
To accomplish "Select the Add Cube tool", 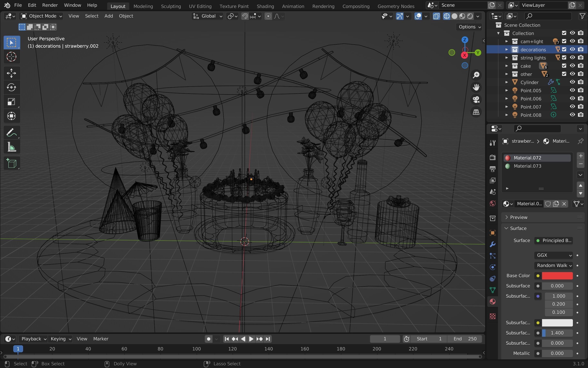I will point(11,163).
